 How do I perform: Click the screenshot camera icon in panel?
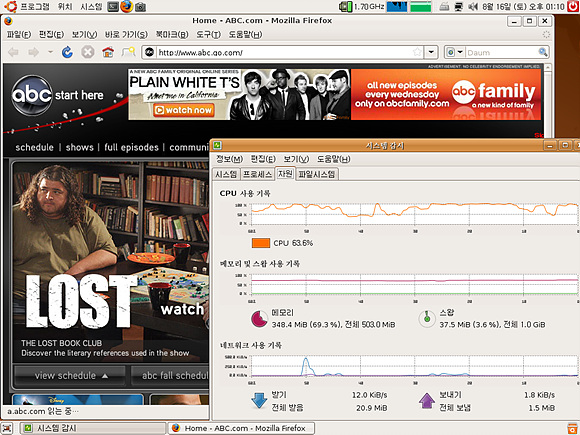click(140, 6)
